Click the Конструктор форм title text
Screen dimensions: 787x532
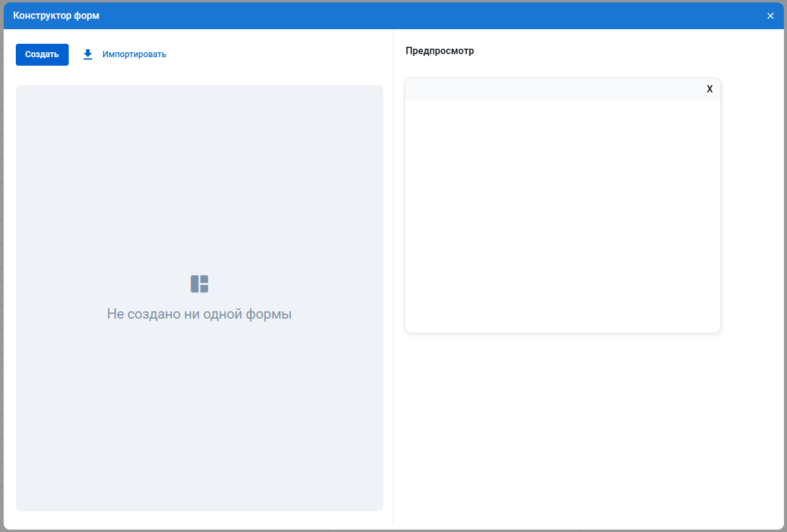(x=56, y=16)
